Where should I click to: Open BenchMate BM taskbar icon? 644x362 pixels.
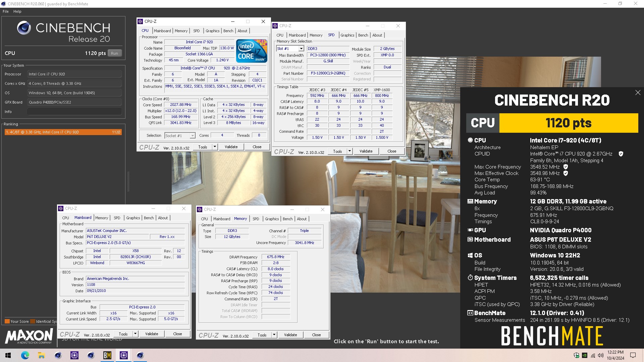(x=107, y=355)
